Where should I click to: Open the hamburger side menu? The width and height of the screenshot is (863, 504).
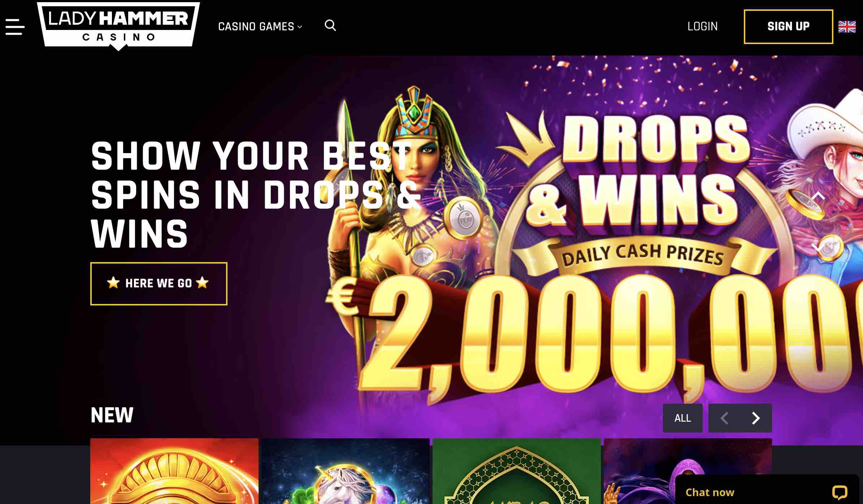(x=15, y=27)
